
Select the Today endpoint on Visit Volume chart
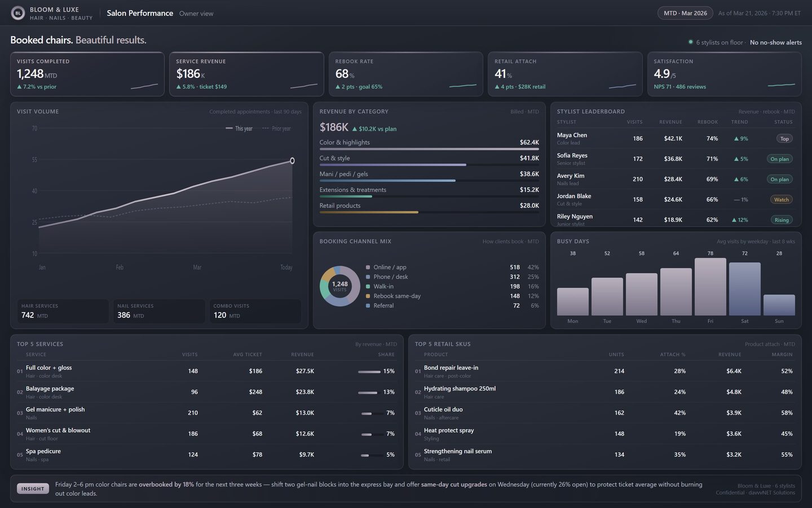click(292, 161)
